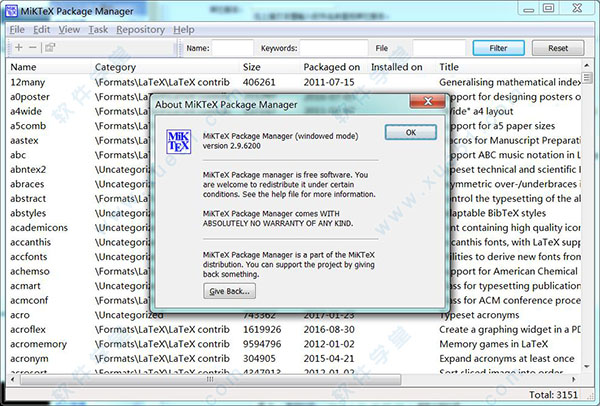
Task: Open the package properties toolbar icon
Action: 50,47
